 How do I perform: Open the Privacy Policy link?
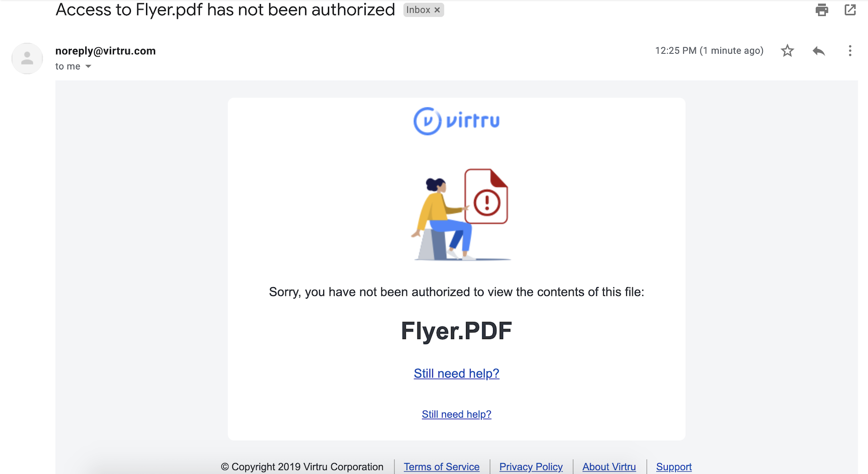(531, 467)
